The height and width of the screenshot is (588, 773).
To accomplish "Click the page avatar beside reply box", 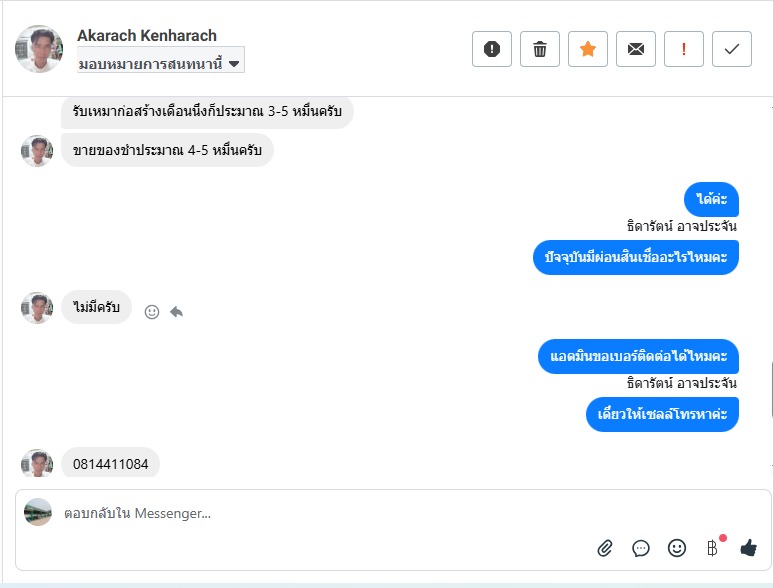I will click(38, 512).
